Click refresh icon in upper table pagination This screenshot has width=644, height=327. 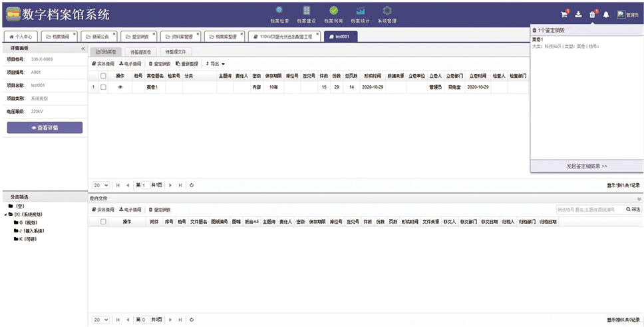point(192,185)
